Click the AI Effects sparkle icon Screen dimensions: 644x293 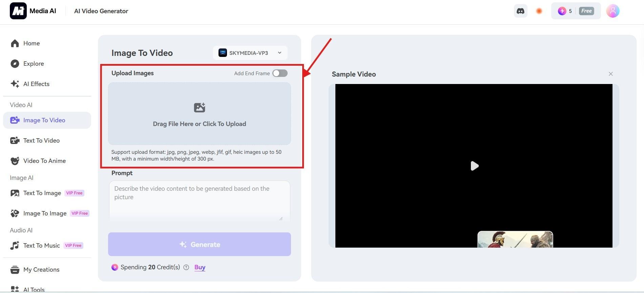(x=15, y=84)
